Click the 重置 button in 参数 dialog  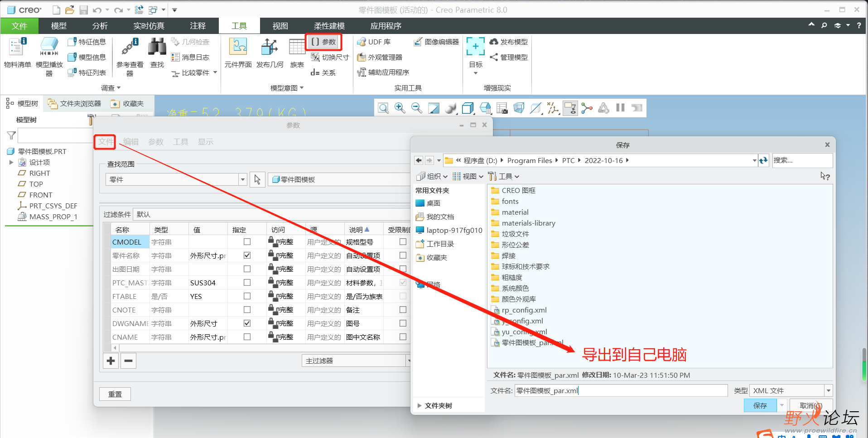point(115,394)
